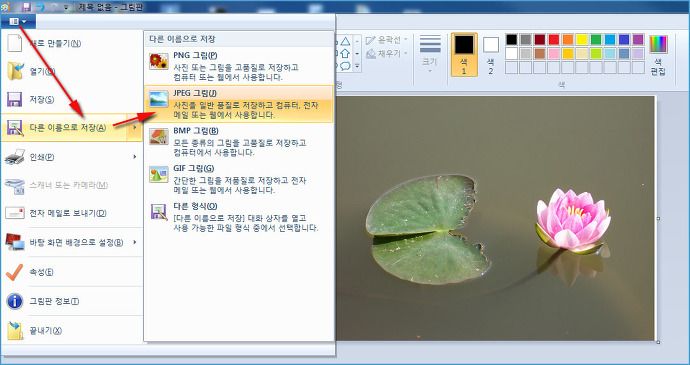Click the 인쇄(P) print item
Image resolution: width=690 pixels, height=365 pixels.
64,157
